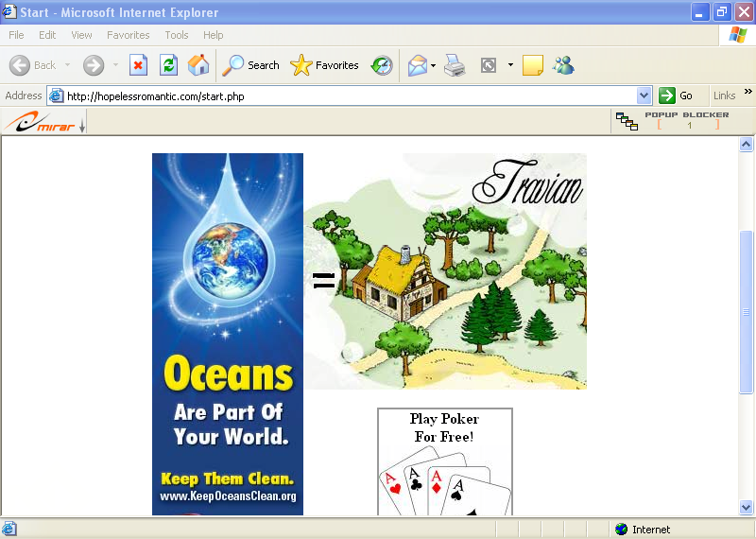Expand the Links toolbar chevron
The width and height of the screenshot is (756, 539).
[x=747, y=91]
